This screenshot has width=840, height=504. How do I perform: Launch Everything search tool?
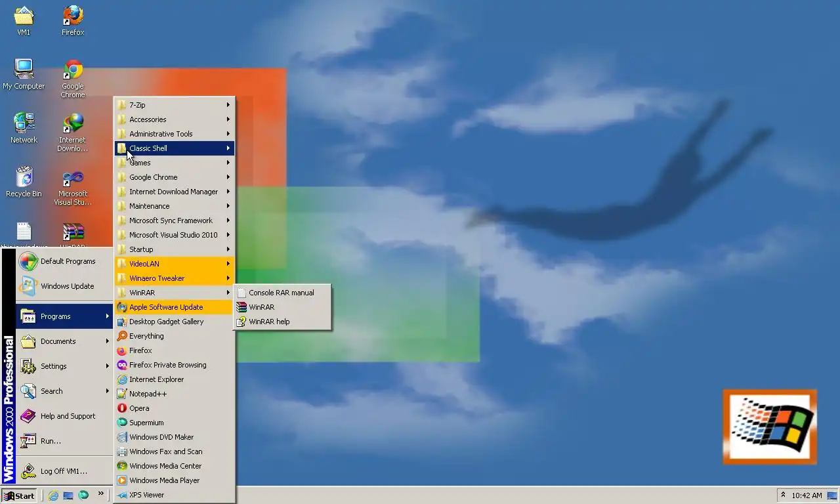[174, 336]
